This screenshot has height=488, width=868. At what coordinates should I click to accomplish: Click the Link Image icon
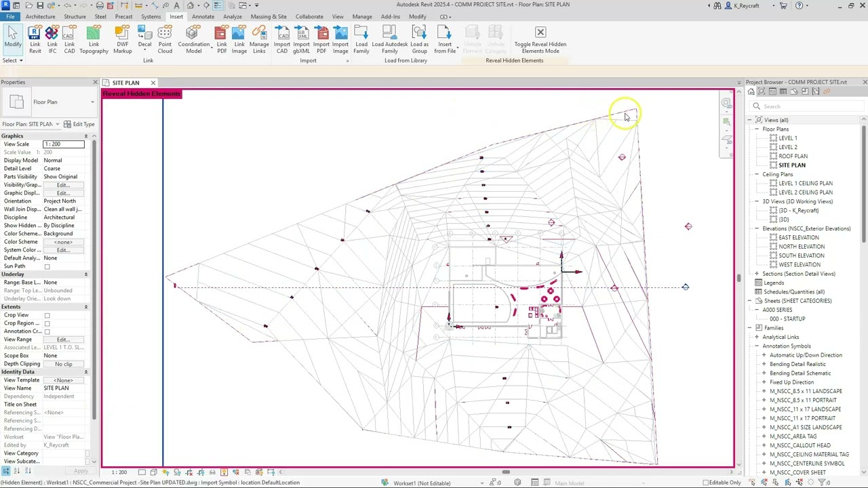(x=239, y=39)
